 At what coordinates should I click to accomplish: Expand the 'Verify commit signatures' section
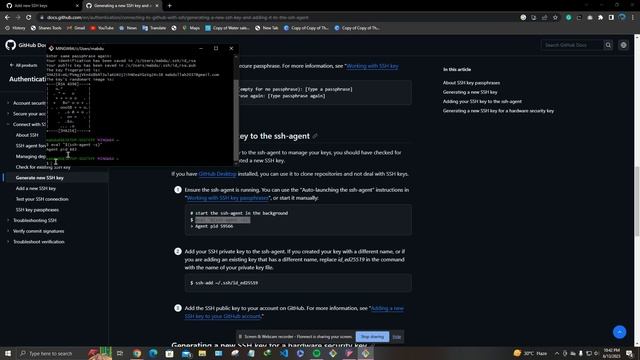36,231
